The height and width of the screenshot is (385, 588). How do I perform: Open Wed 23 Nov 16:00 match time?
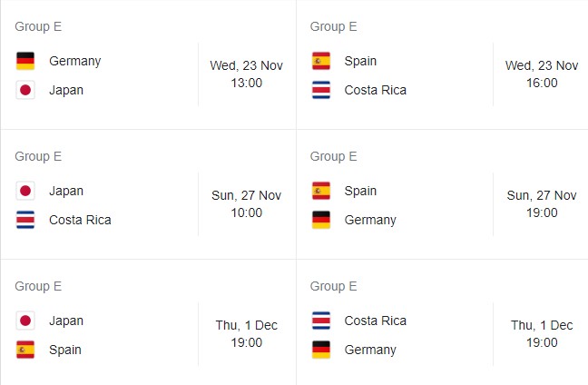[x=542, y=74]
